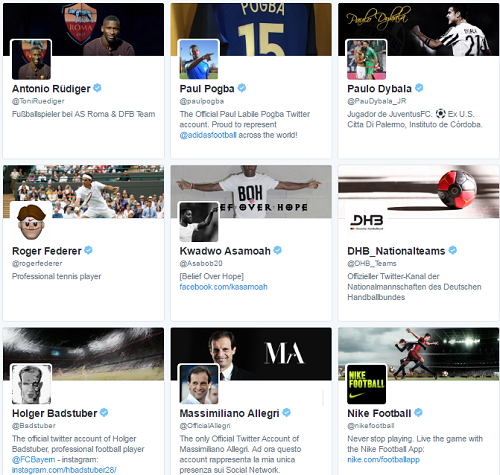Open Kwadwo Asamoah's profile name

(x=225, y=251)
